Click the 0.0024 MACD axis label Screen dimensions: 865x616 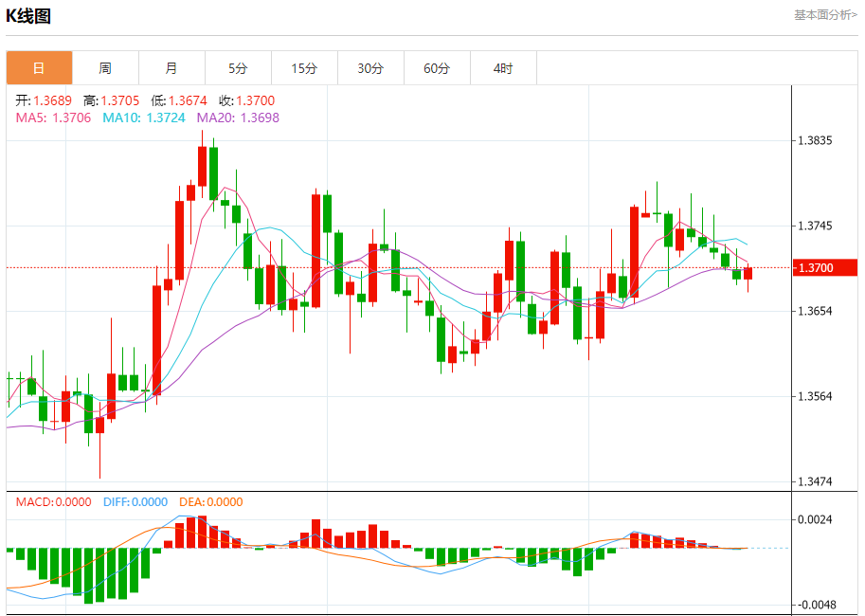pyautogui.click(x=815, y=519)
